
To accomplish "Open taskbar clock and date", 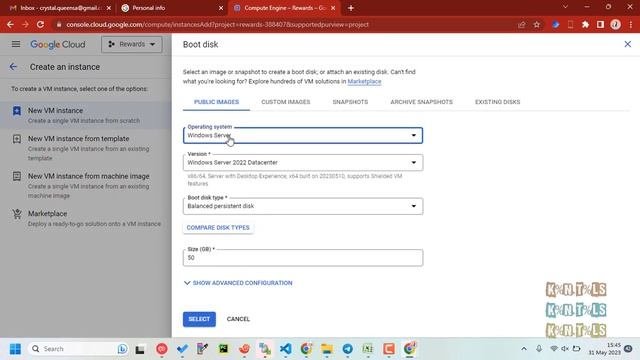I will [x=604, y=349].
